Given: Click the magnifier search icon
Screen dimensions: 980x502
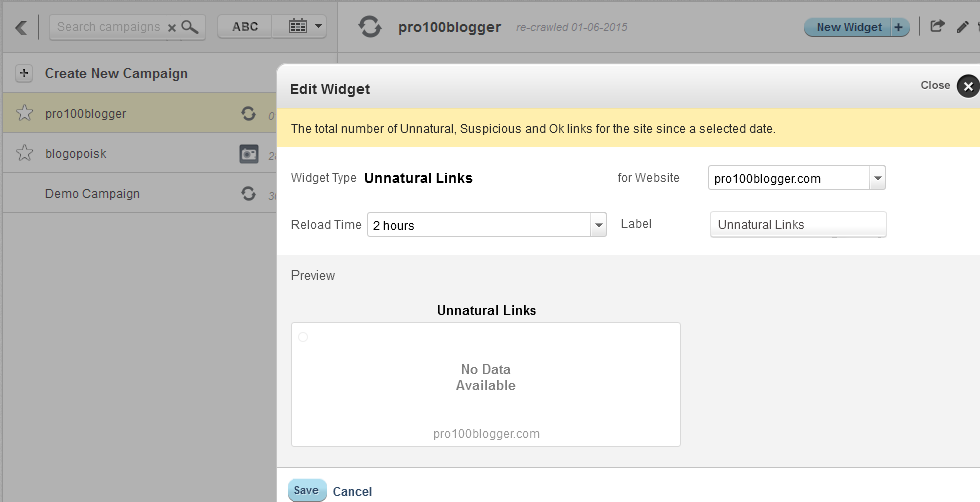Looking at the screenshot, I should 189,27.
